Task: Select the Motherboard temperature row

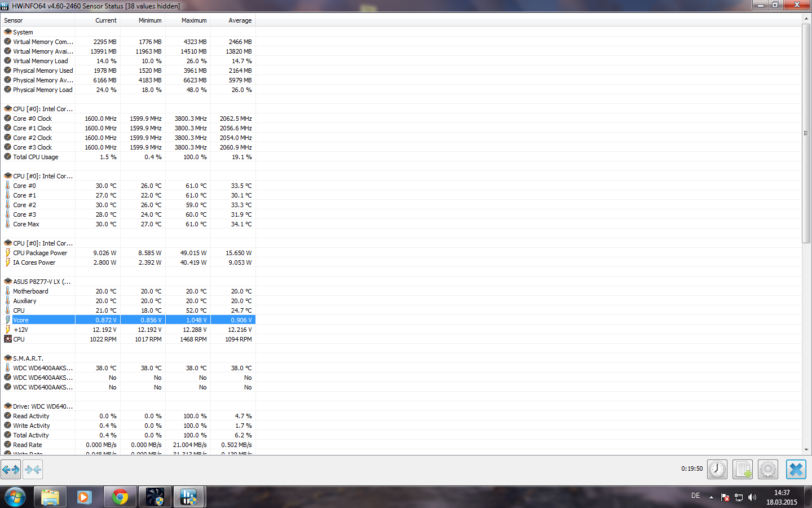Action: [129, 291]
